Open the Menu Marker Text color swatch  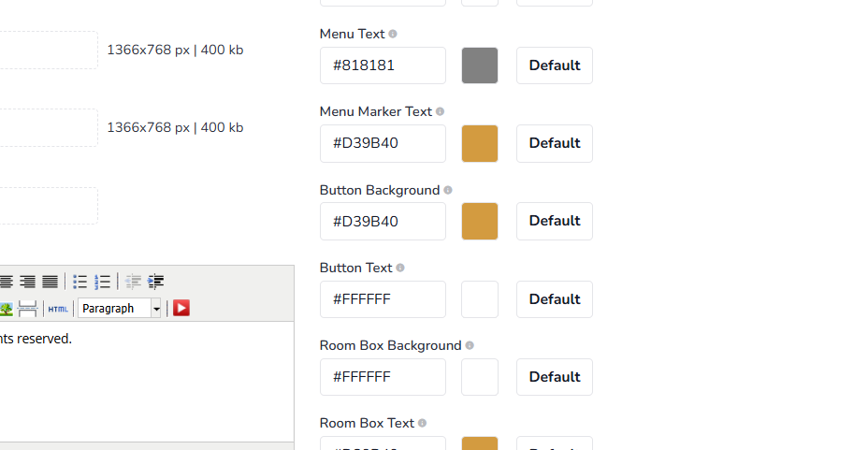coord(480,143)
